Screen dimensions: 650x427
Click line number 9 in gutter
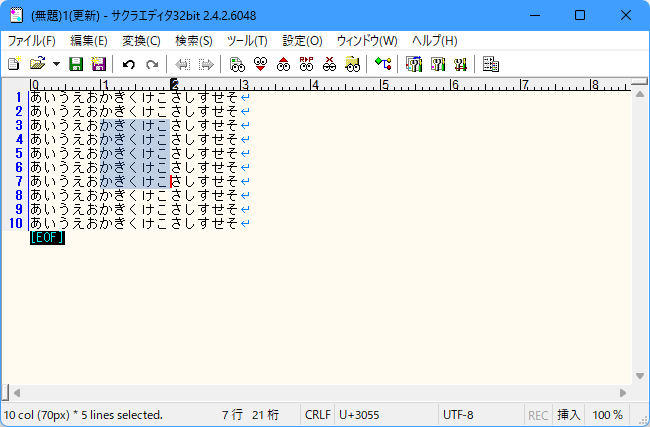(19, 209)
